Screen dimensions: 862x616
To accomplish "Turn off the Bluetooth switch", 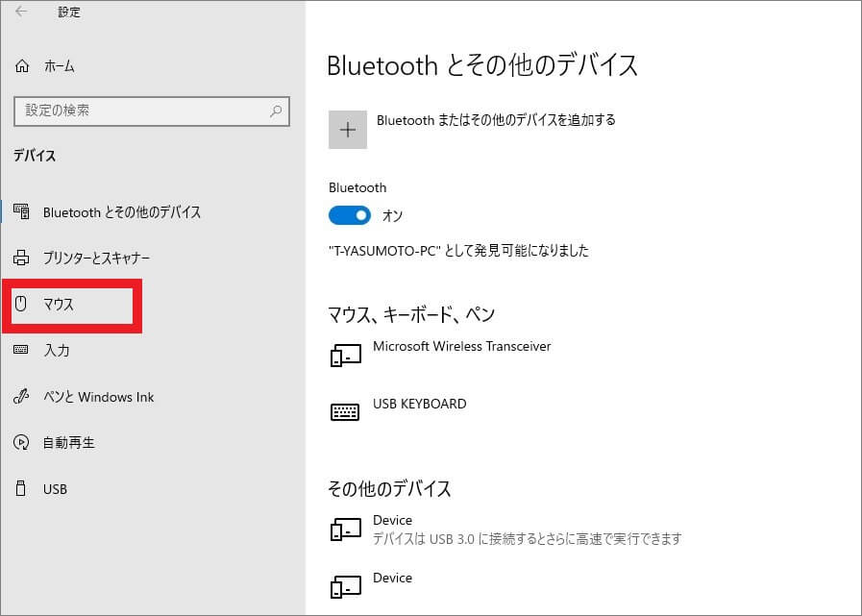I will click(x=350, y=215).
